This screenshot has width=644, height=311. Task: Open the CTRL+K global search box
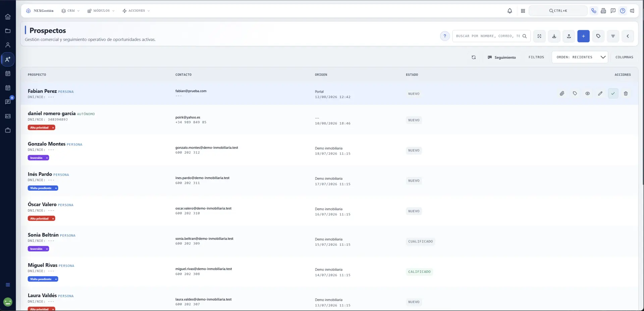(x=558, y=11)
